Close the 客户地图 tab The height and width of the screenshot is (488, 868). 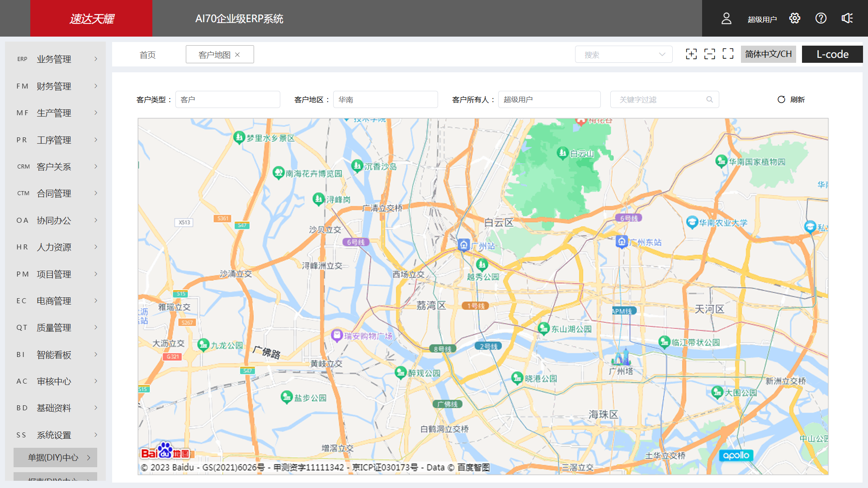tap(238, 54)
